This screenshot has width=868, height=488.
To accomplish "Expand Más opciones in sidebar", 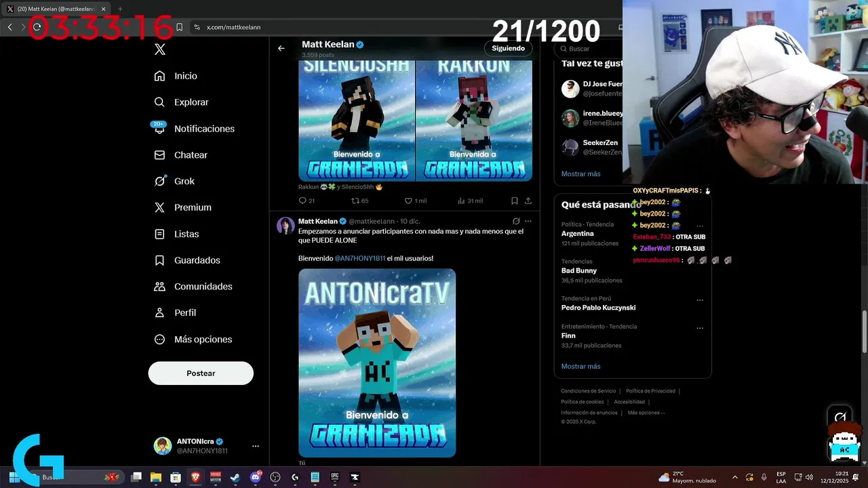I will click(x=193, y=340).
